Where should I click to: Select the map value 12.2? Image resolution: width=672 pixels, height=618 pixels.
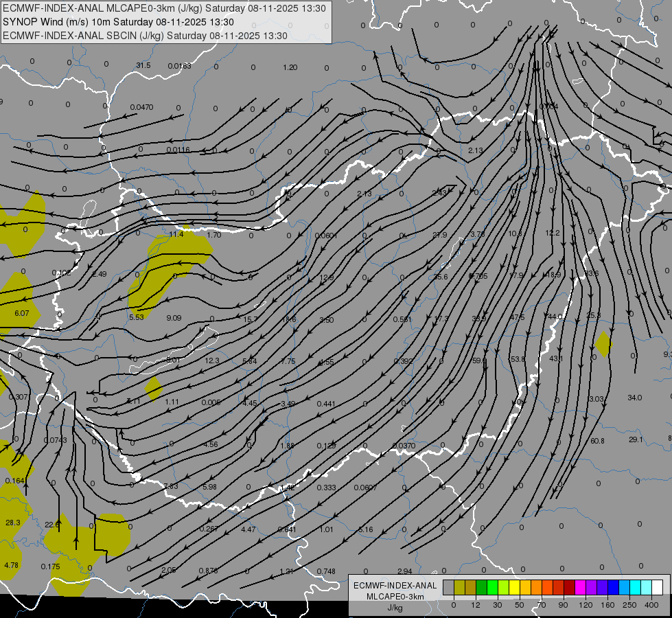553,233
